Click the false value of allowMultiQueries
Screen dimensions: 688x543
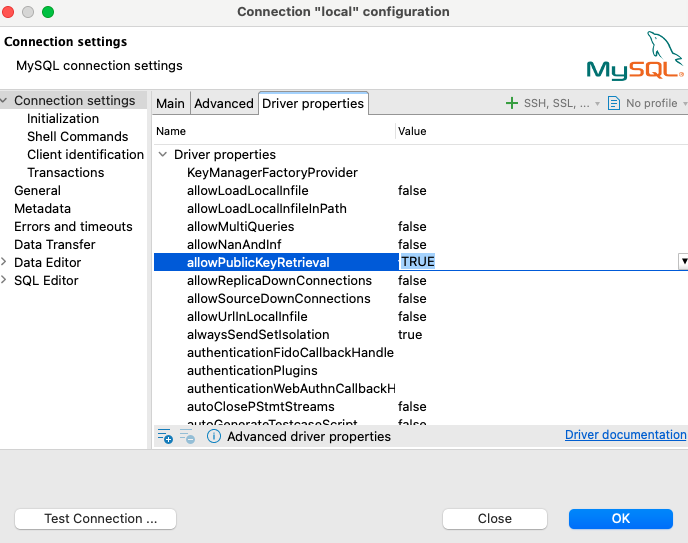click(412, 226)
